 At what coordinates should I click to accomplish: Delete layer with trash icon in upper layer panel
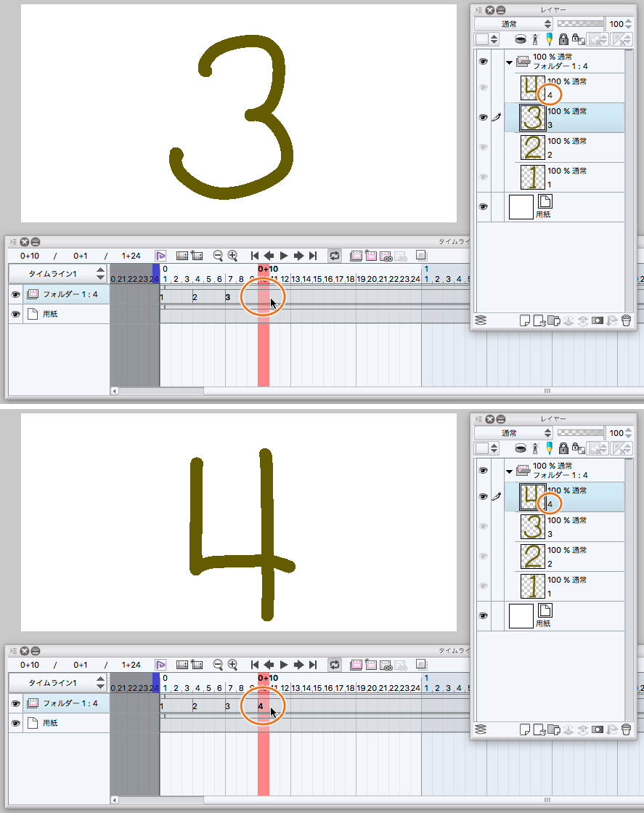627,320
